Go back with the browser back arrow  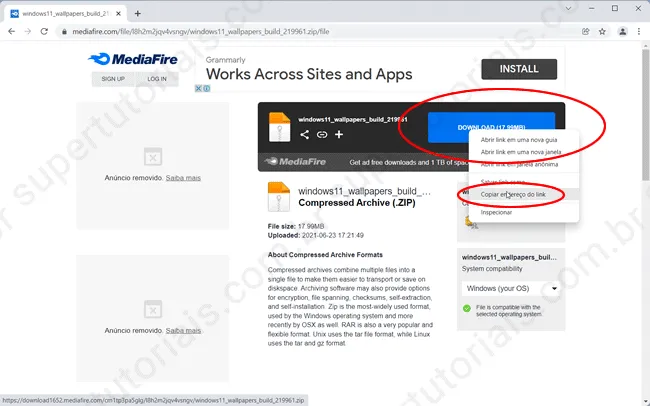coord(12,31)
